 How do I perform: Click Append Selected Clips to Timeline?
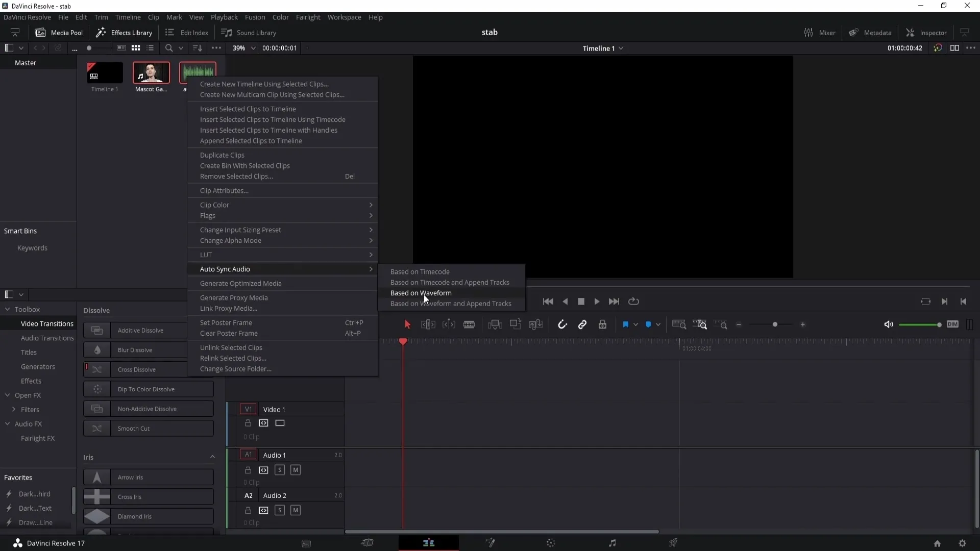pyautogui.click(x=251, y=141)
